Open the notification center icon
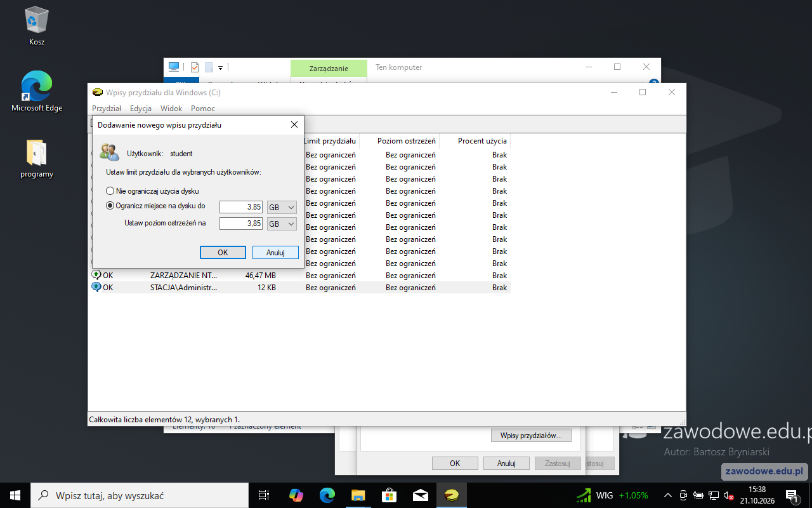 click(792, 495)
